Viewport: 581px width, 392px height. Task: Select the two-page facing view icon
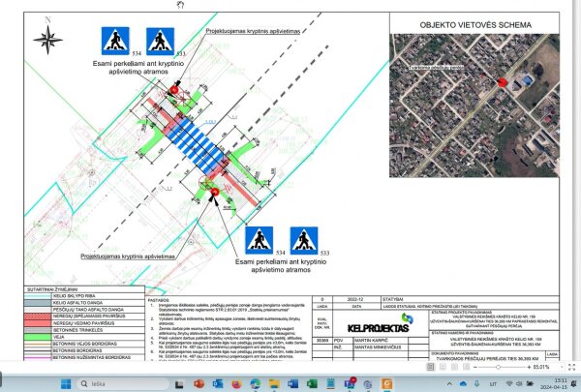pyautogui.click(x=454, y=367)
